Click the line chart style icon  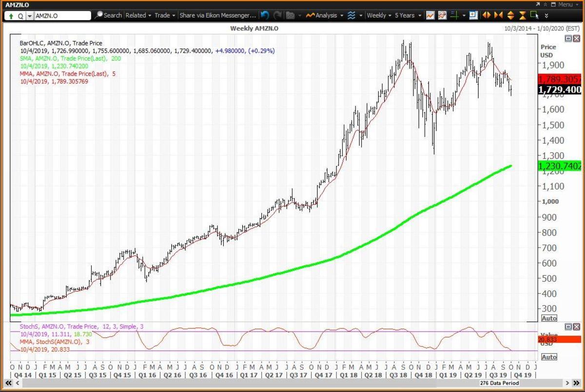430,16
